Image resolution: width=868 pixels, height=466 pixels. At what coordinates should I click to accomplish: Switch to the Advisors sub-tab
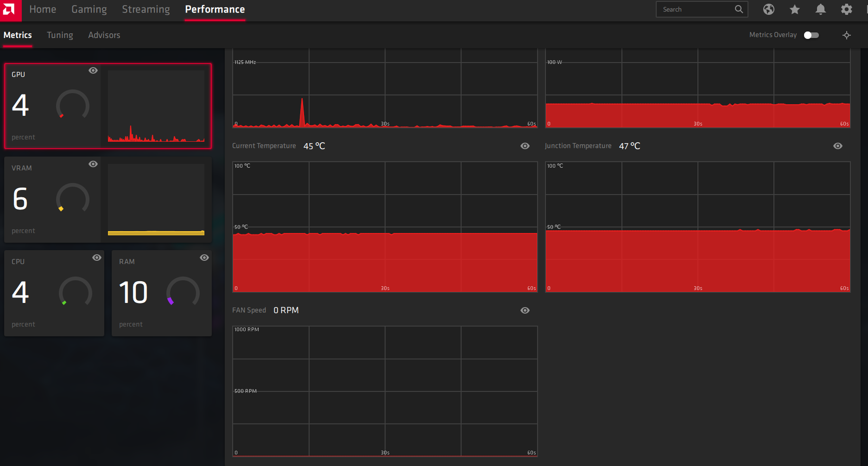(104, 35)
